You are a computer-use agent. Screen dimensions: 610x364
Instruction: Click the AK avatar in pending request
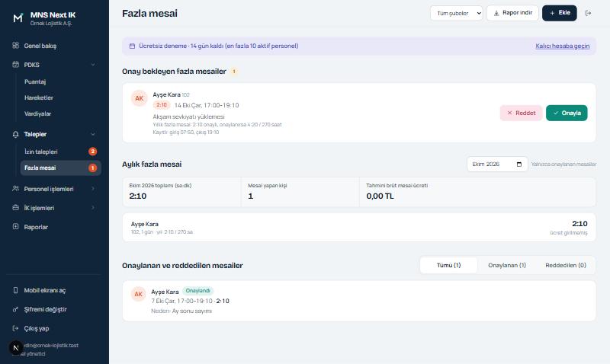pos(140,98)
